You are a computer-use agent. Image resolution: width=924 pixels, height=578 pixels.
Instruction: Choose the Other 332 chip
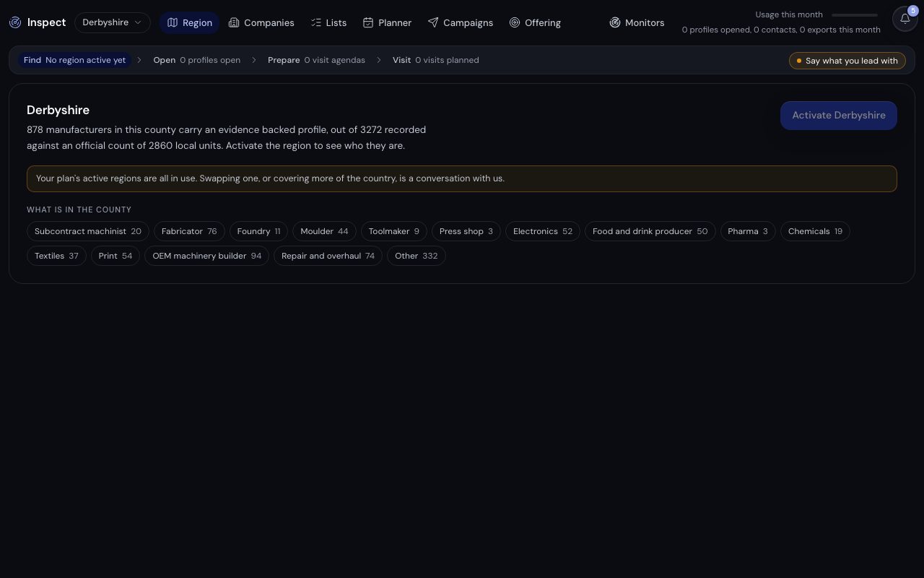click(417, 256)
